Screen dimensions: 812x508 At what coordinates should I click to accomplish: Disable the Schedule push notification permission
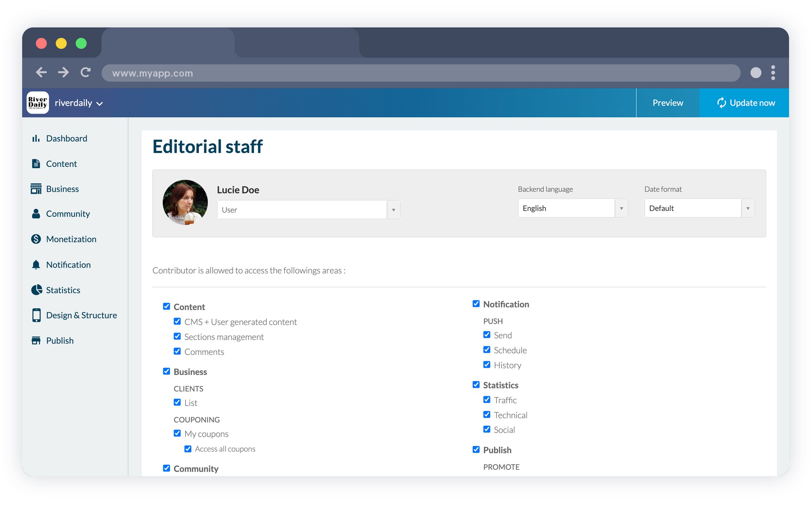click(487, 350)
